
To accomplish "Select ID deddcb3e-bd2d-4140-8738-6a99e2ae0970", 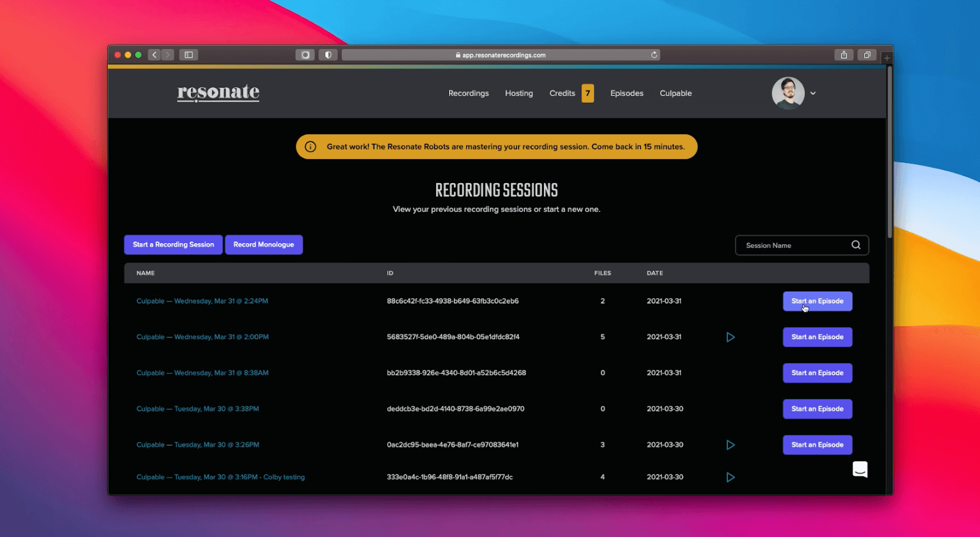I will (456, 408).
